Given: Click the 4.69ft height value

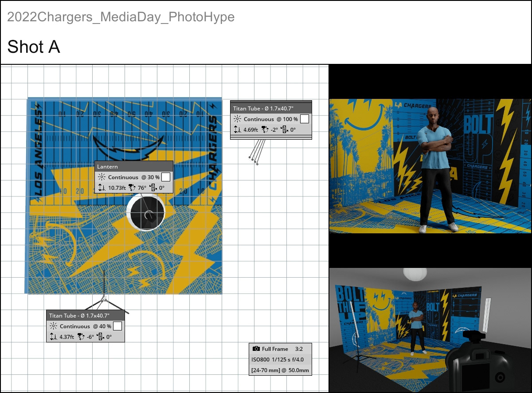Looking at the screenshot, I should (x=251, y=130).
